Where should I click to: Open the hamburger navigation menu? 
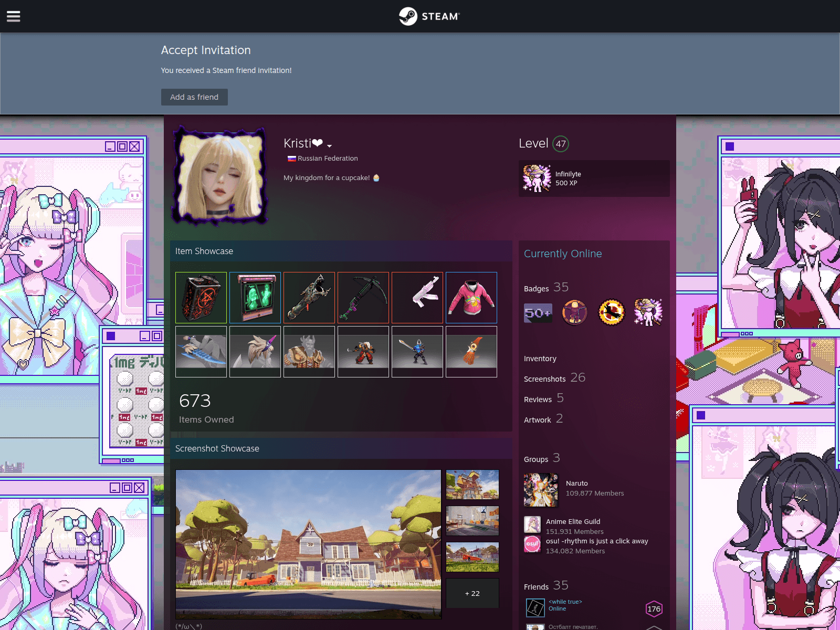(x=14, y=16)
